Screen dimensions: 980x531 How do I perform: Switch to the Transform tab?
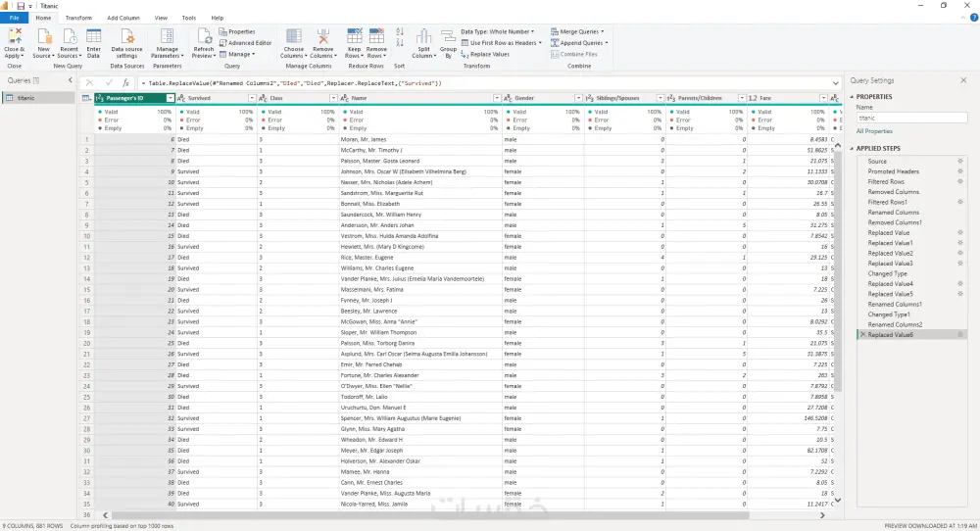(78, 18)
